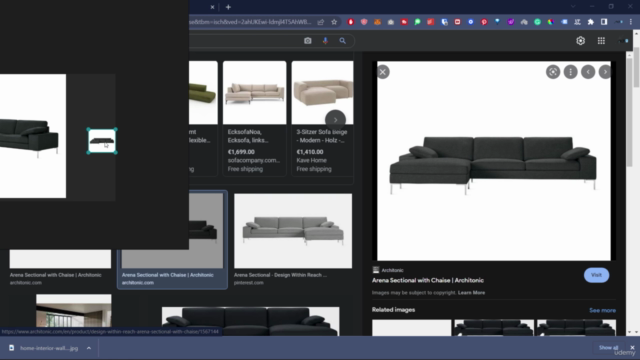The width and height of the screenshot is (640, 360).
Task: Close the downloads bar
Action: coord(632,348)
